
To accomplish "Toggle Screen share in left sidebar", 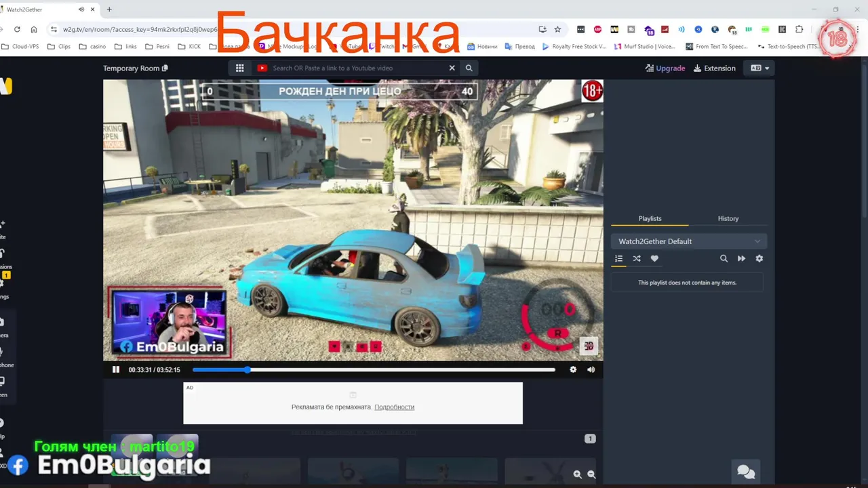I will click(3, 386).
